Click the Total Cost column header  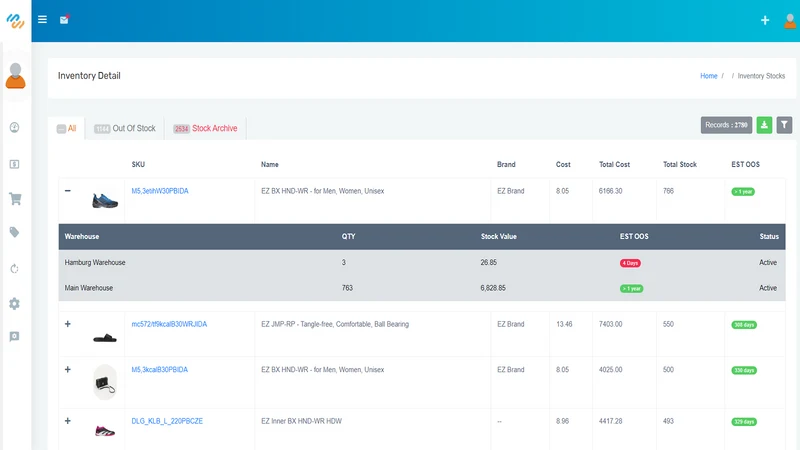click(614, 164)
